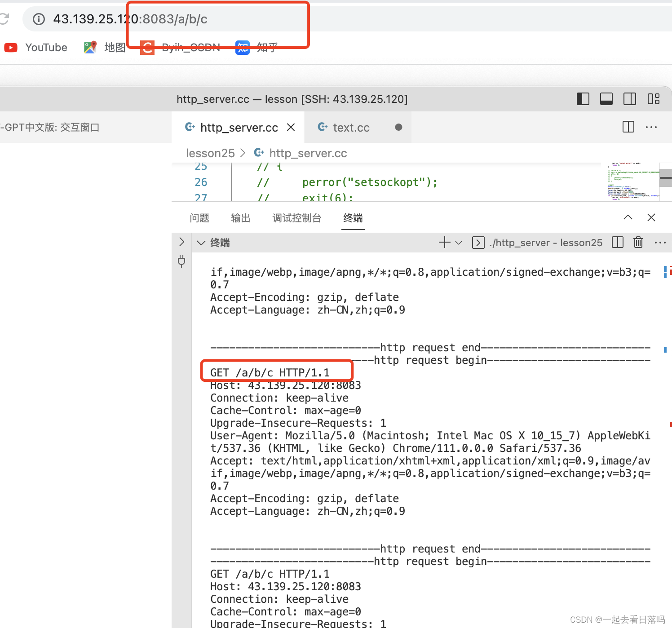Open the 调试控制台 debug console tab

click(x=297, y=218)
